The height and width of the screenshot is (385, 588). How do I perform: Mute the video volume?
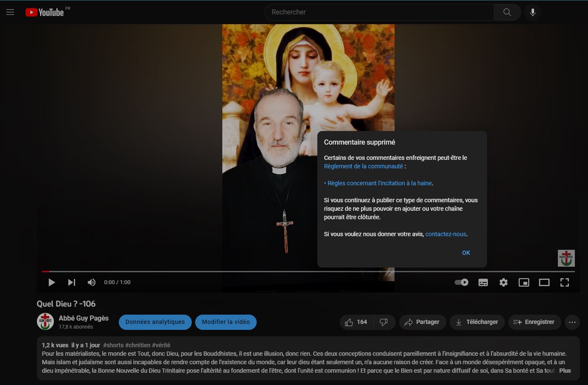click(91, 282)
